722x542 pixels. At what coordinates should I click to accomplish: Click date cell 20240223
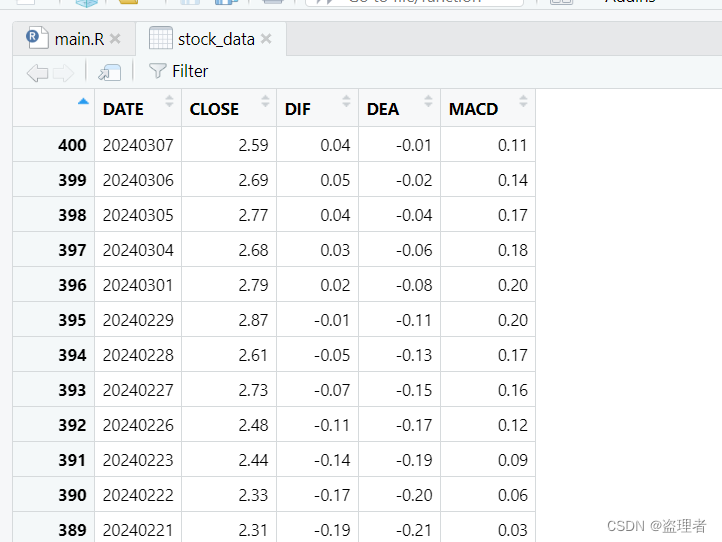(x=138, y=460)
